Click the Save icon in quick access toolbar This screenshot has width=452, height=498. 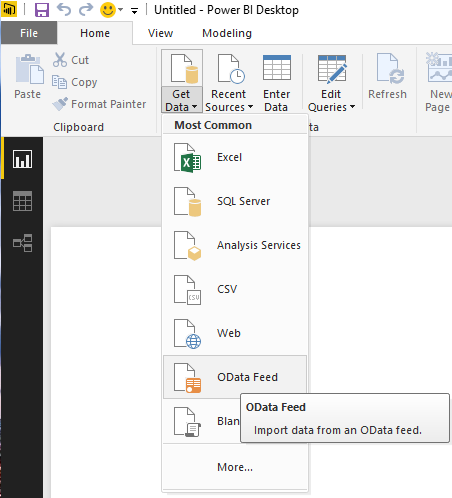point(42,10)
